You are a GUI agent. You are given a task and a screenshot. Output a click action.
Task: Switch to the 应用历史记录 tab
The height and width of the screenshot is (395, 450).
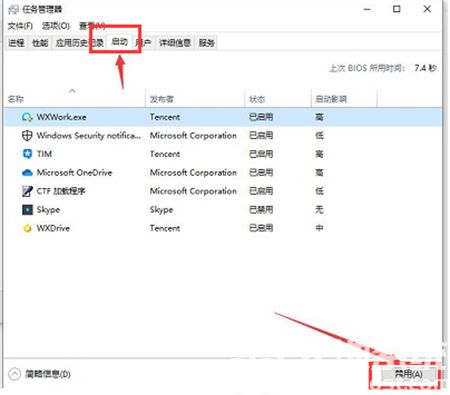[x=80, y=43]
